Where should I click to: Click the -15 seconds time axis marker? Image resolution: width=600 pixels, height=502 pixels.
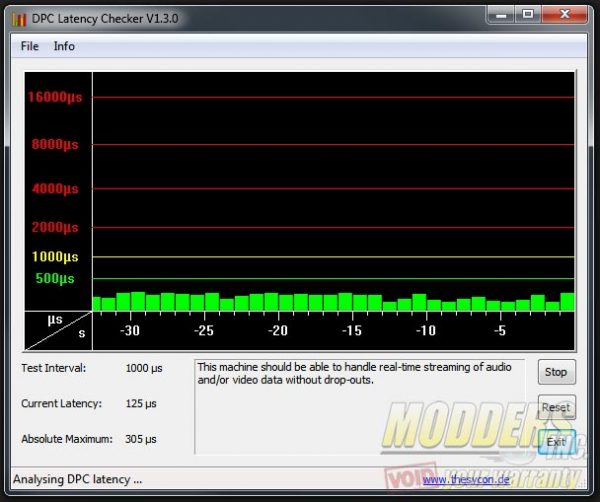(x=351, y=330)
